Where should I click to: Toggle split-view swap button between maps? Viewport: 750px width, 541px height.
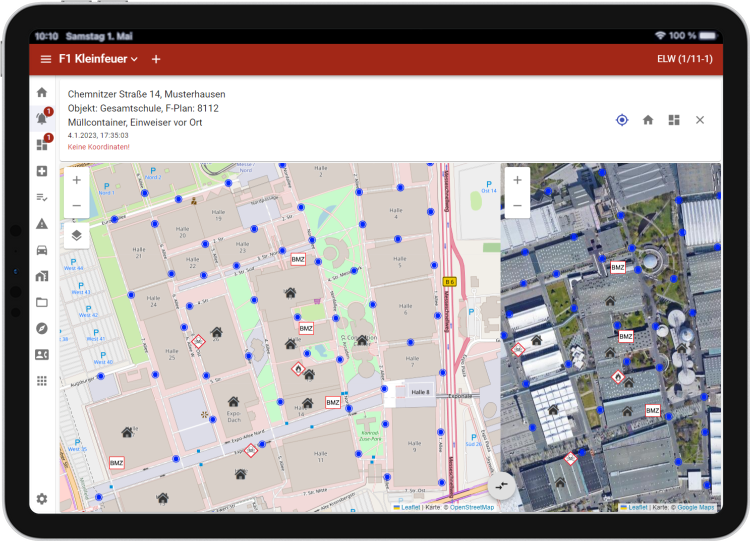click(x=501, y=487)
